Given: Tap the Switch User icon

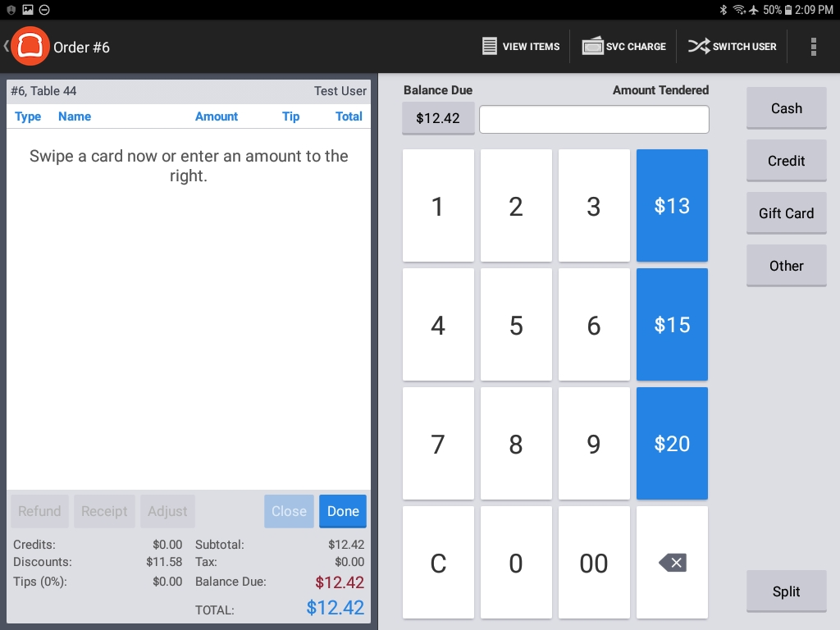Looking at the screenshot, I should pos(698,47).
